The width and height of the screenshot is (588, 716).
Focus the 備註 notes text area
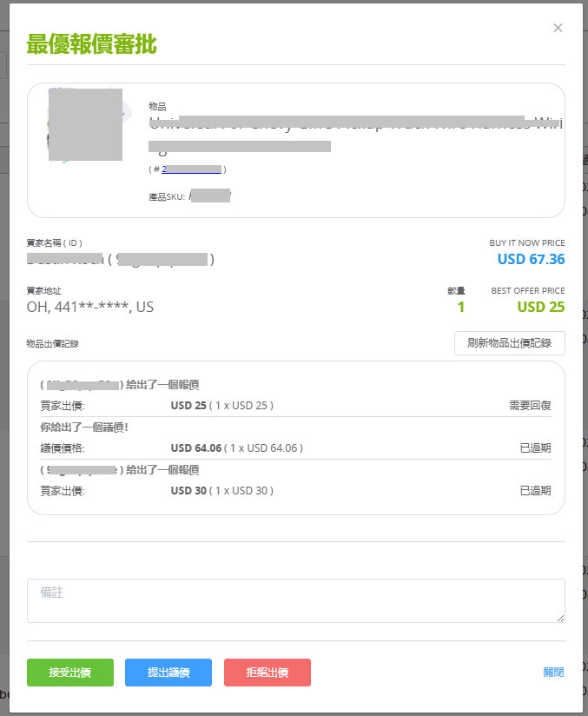(x=295, y=600)
